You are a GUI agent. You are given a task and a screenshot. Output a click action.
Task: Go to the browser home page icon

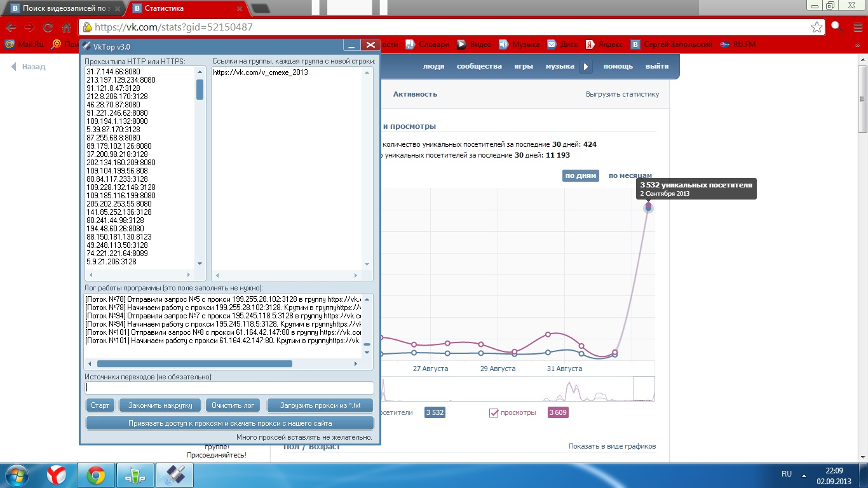pyautogui.click(x=66, y=27)
